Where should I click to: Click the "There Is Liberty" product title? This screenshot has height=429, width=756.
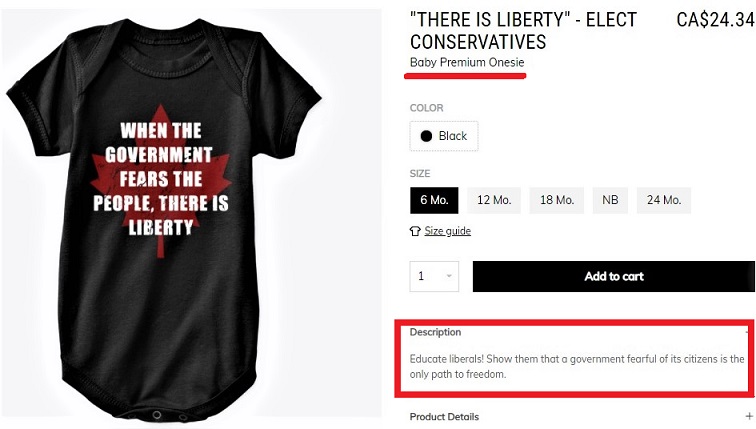coord(524,31)
